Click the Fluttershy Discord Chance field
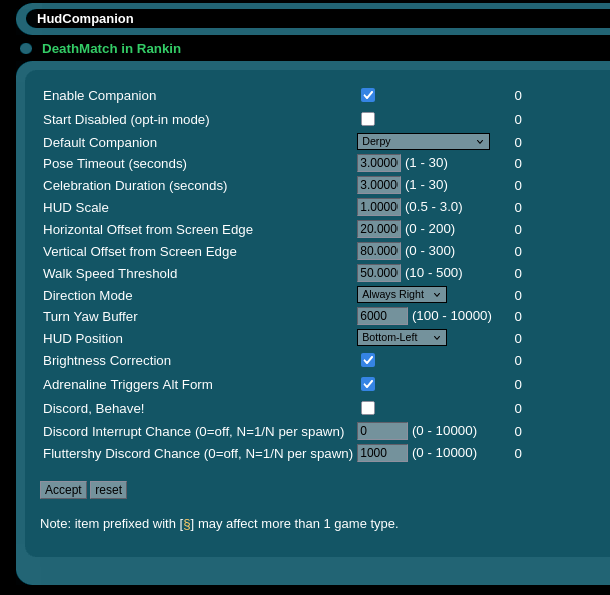This screenshot has width=610, height=595. click(x=382, y=453)
